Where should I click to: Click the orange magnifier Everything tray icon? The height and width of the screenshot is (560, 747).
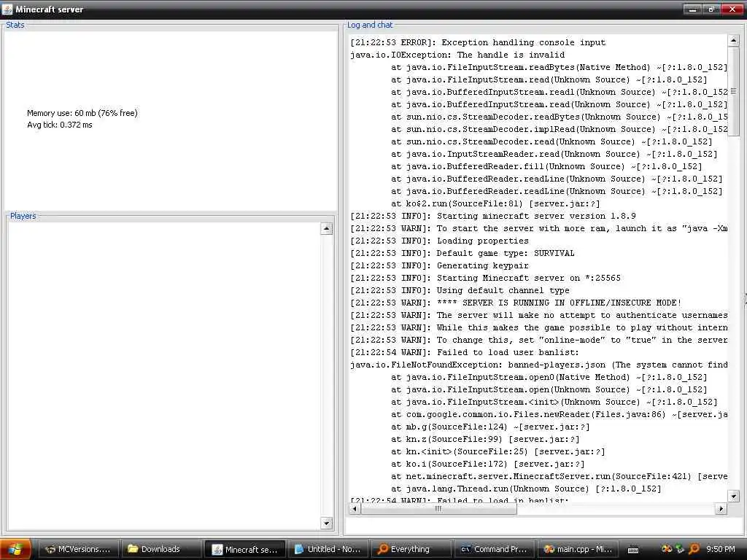(x=694, y=549)
